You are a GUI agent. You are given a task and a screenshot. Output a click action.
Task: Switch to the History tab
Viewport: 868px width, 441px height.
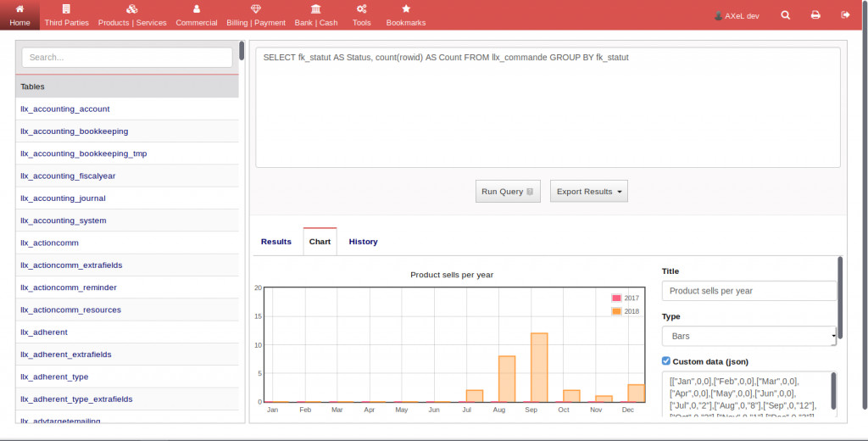point(363,242)
